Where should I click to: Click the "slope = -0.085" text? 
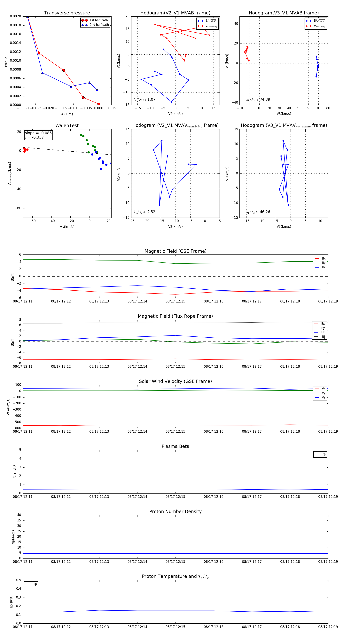tap(38, 133)
